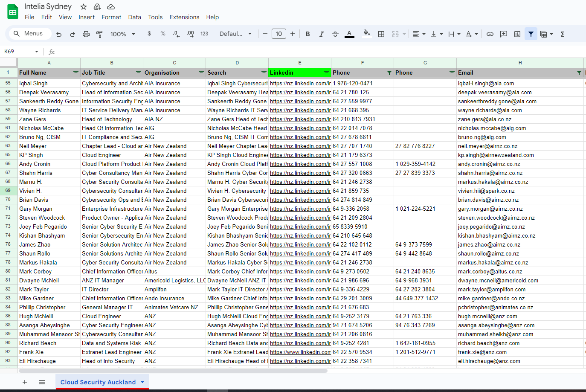Viewport: 586px width, 392px height.
Task: Click the Print icon
Action: [86, 34]
